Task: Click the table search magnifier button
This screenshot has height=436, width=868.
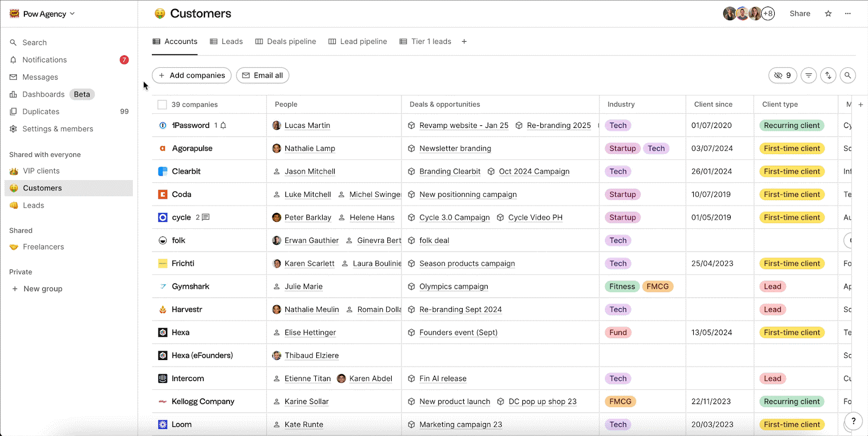Action: point(848,75)
